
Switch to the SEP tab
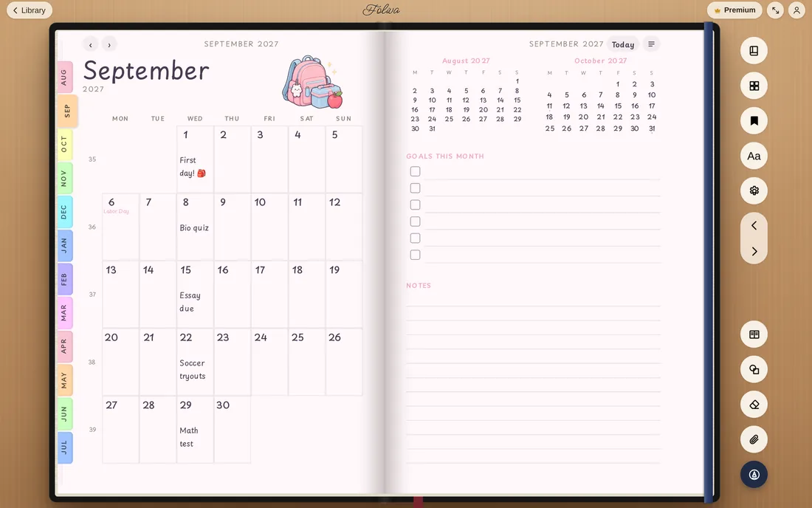[x=66, y=111]
